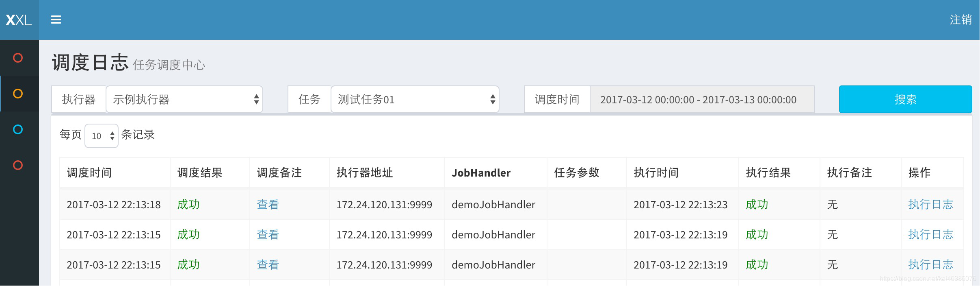Click the 任务调度中心 subtitle
The width and height of the screenshot is (980, 286).
(x=169, y=65)
